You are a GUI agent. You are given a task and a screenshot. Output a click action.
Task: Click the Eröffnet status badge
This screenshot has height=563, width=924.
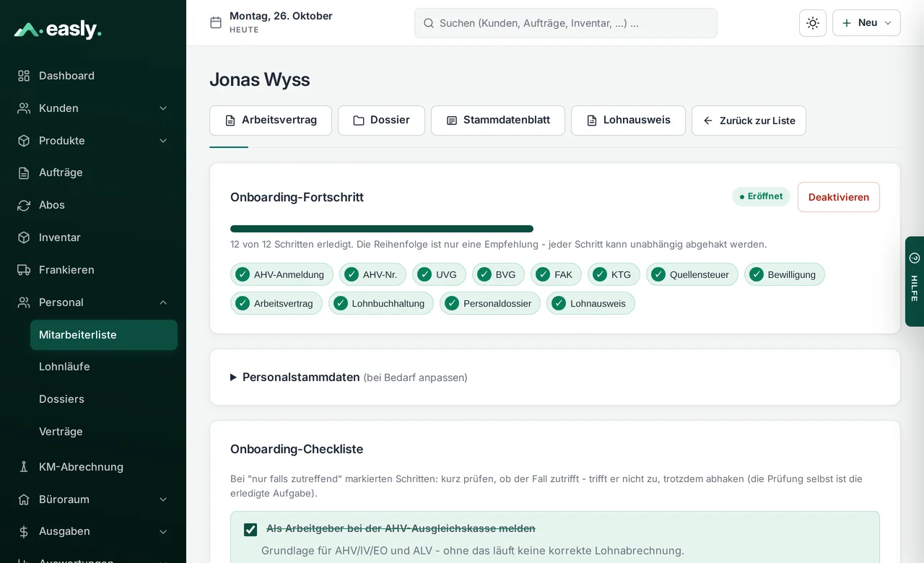click(761, 196)
